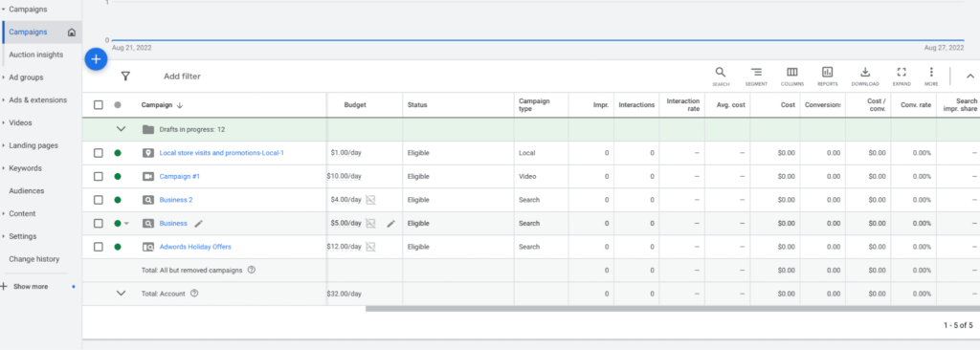
Task: Tick the select-all checkbox in header
Action: click(x=99, y=105)
